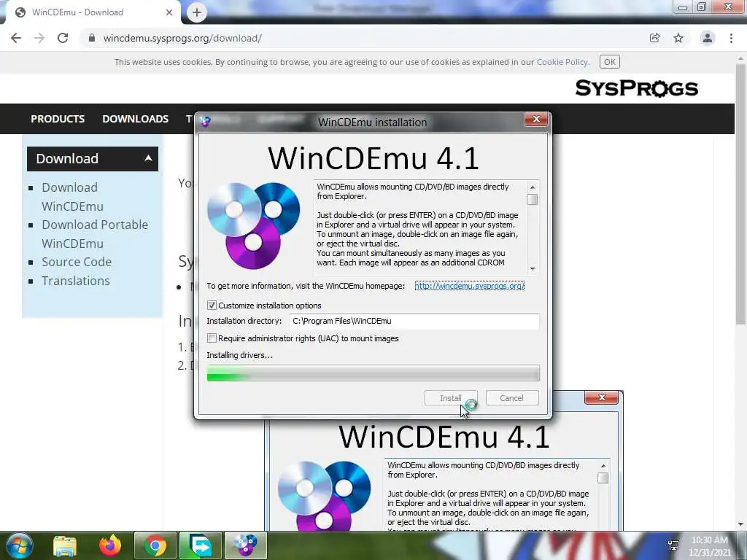Click the browser forward arrow
The width and height of the screenshot is (747, 560).
click(39, 38)
